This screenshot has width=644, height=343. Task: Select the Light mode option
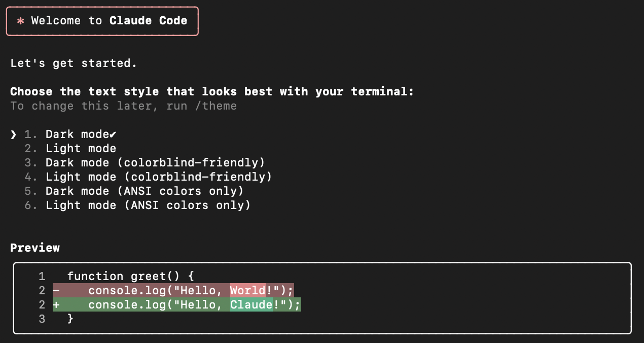(81, 149)
